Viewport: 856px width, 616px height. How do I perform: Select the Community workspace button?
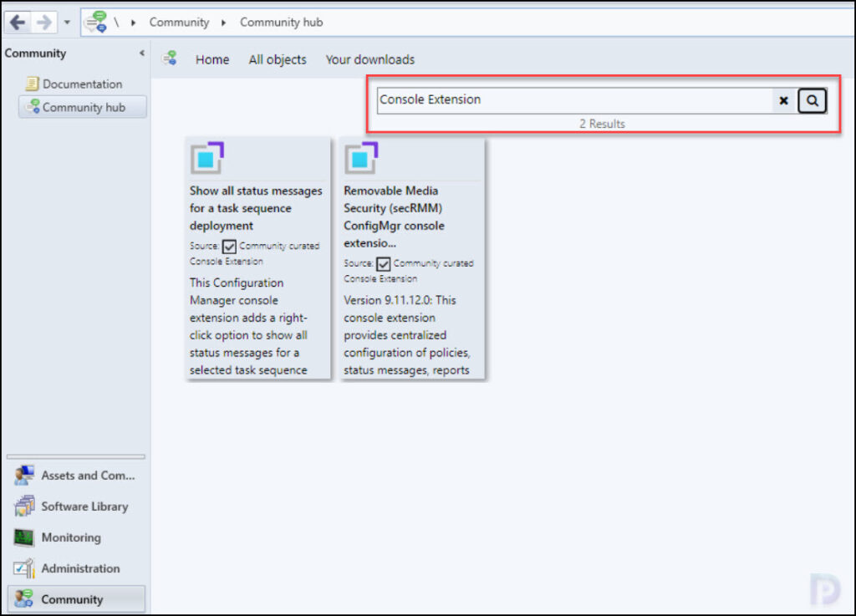(76, 599)
